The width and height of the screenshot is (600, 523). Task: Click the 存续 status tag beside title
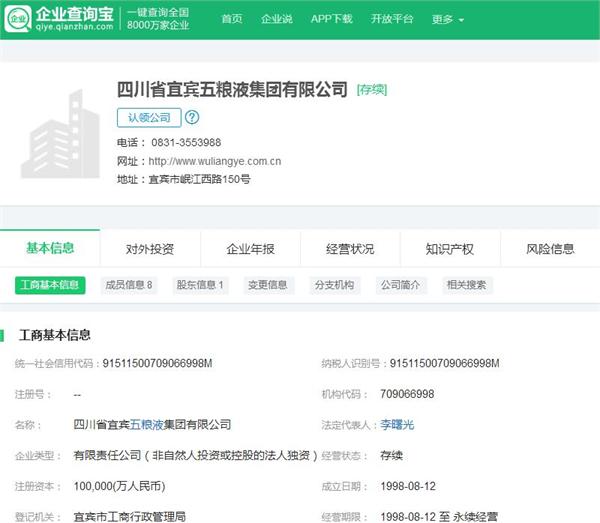click(372, 90)
